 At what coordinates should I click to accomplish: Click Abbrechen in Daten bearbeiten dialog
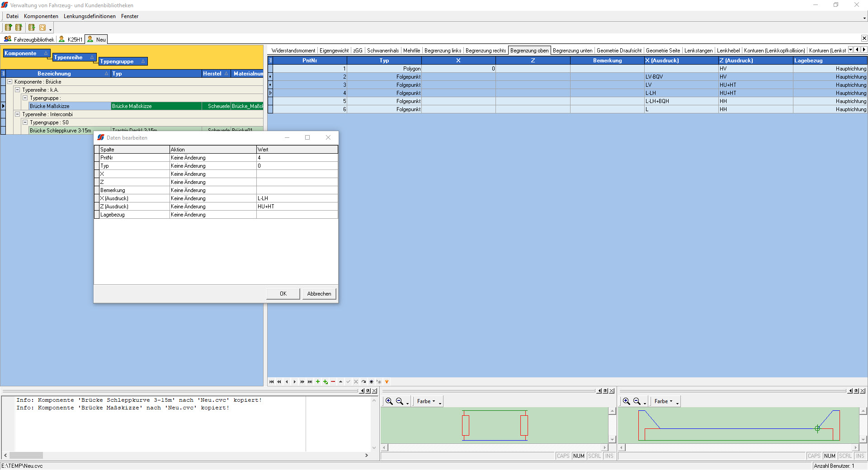click(319, 294)
